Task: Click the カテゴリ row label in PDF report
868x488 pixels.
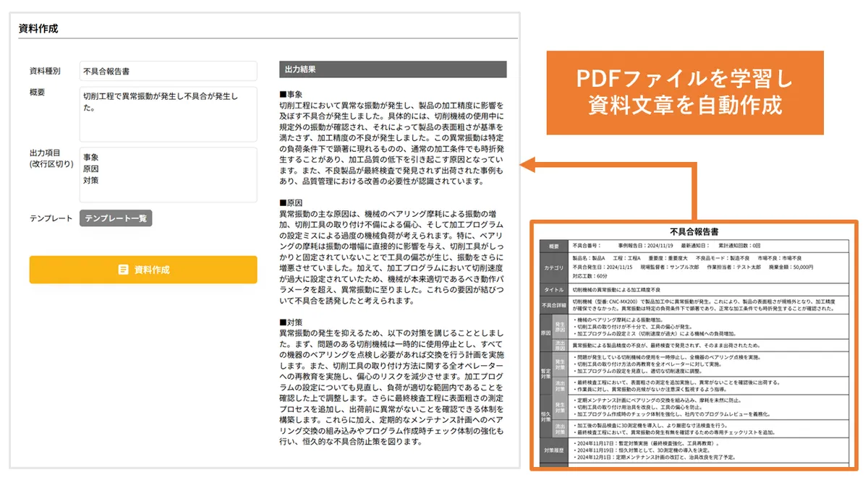Action: click(554, 267)
